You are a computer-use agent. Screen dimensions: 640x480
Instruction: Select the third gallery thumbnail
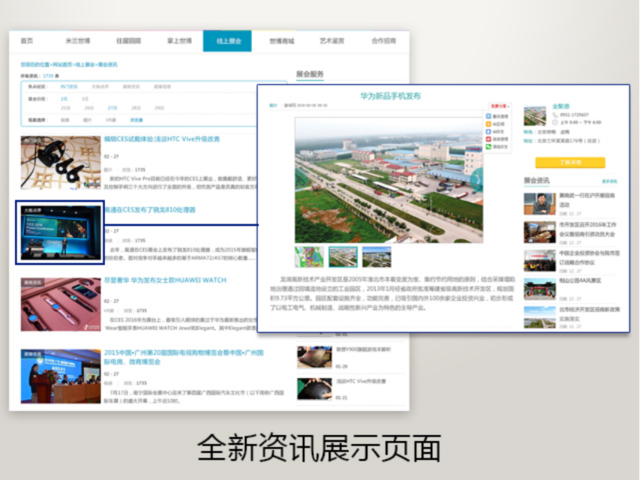(x=377, y=257)
